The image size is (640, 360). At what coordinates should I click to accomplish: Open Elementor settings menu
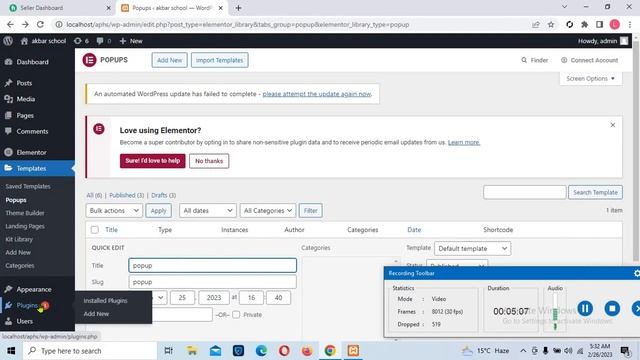pos(26,152)
